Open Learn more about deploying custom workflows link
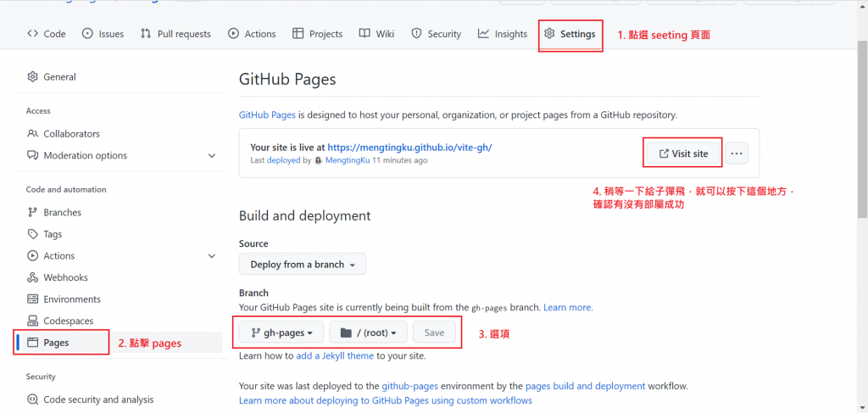Image resolution: width=868 pixels, height=413 pixels. click(x=386, y=400)
